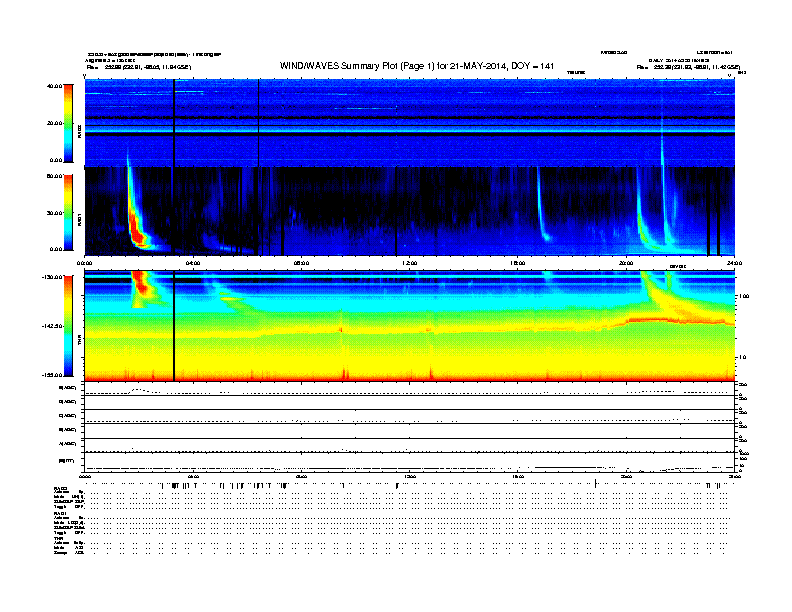The width and height of the screenshot is (792, 612).
Task: Click the TNR axis label beside the spectrogram
Action: click(79, 341)
